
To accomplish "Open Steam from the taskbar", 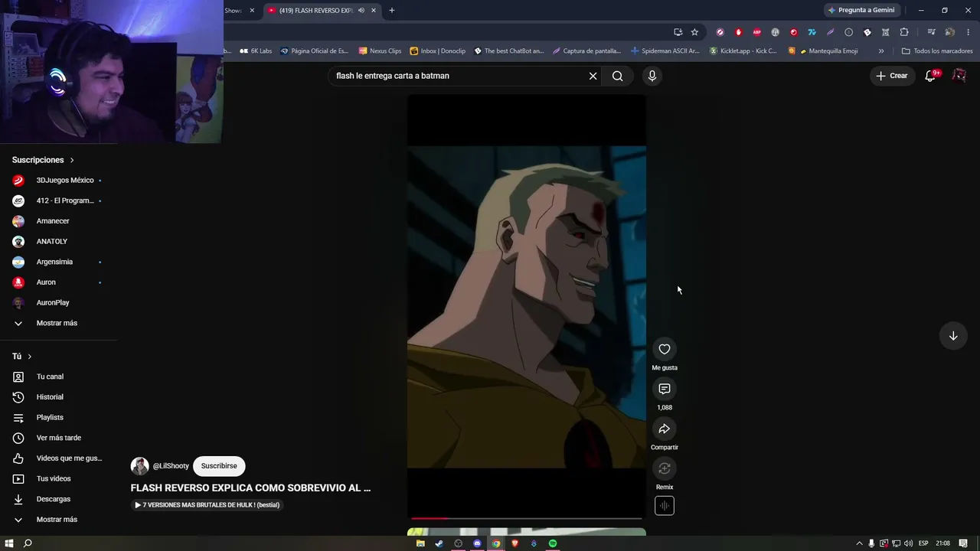I will 439,543.
